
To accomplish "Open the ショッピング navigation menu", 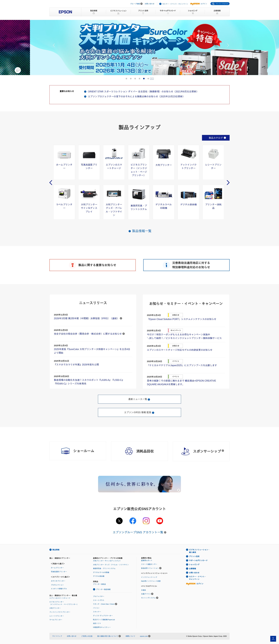I will click(x=193, y=12).
